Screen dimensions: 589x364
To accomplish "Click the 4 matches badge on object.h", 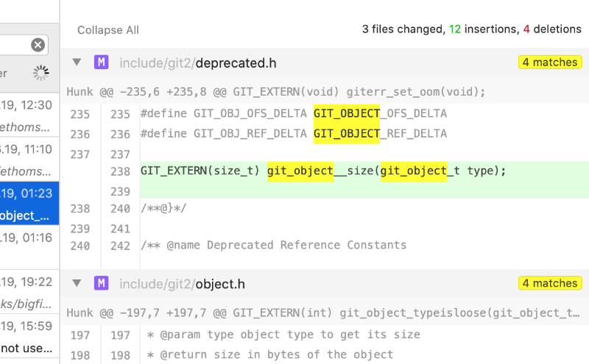I will coord(550,283).
